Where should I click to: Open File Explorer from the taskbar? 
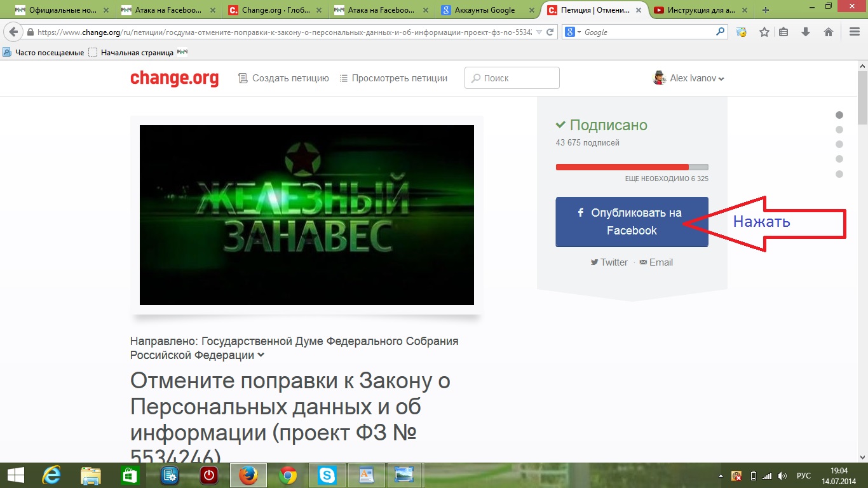click(90, 475)
